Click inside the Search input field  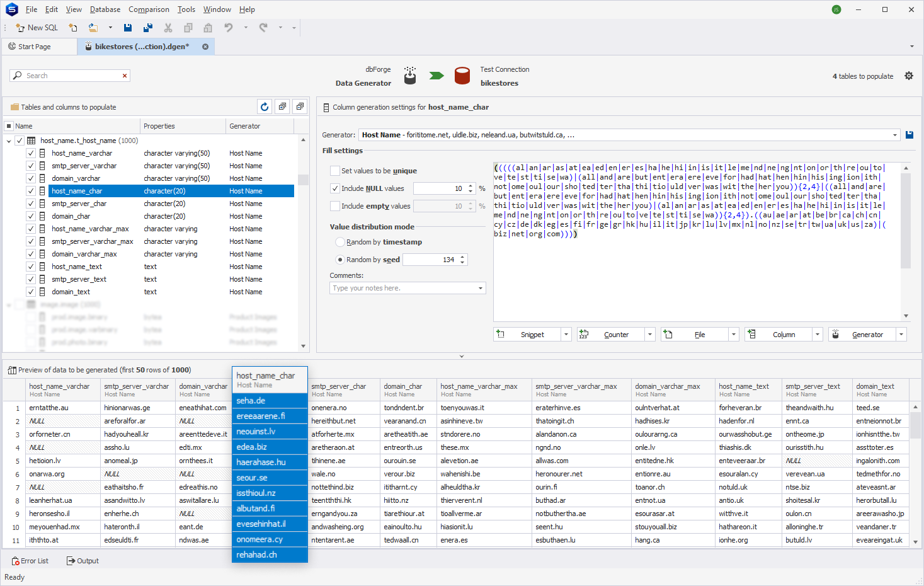[69, 76]
